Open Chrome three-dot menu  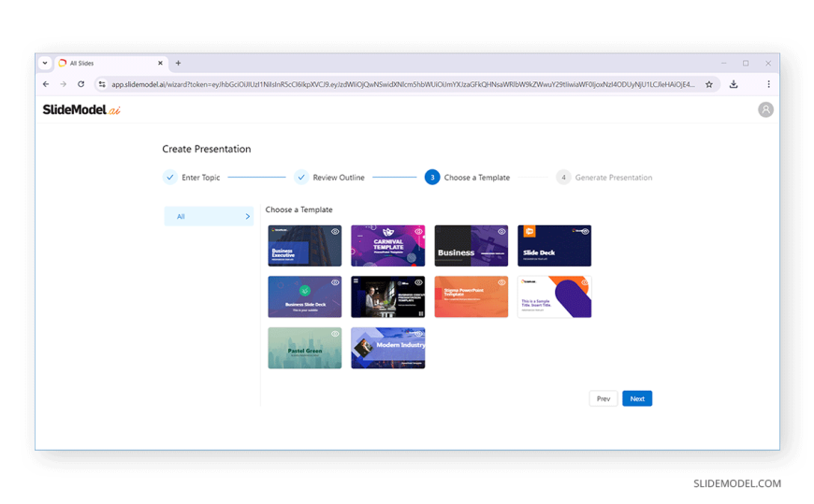[x=768, y=84]
